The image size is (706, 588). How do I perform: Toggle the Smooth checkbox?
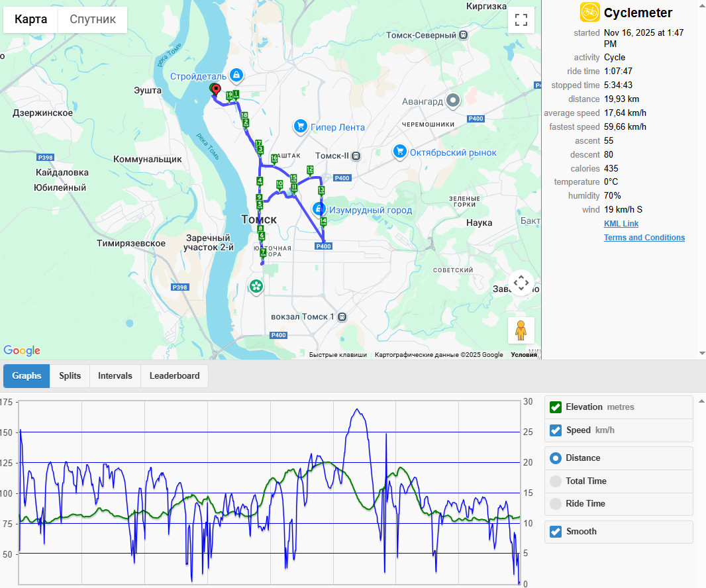click(556, 532)
